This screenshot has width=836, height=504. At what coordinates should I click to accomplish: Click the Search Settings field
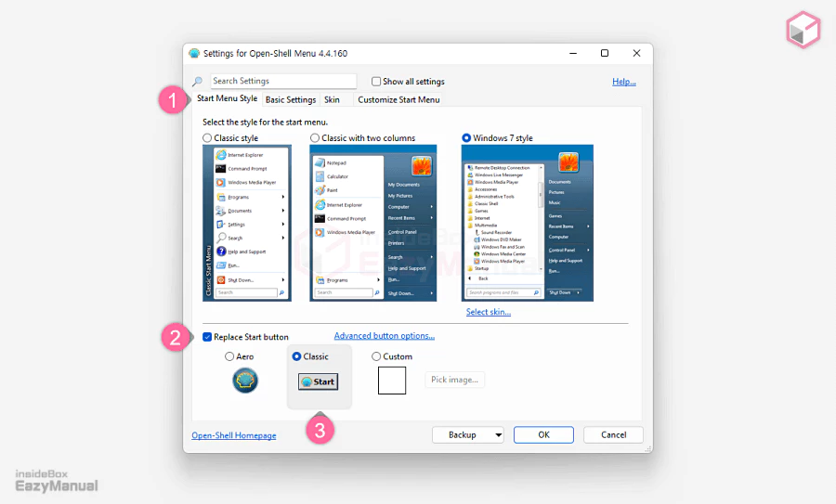click(x=283, y=81)
